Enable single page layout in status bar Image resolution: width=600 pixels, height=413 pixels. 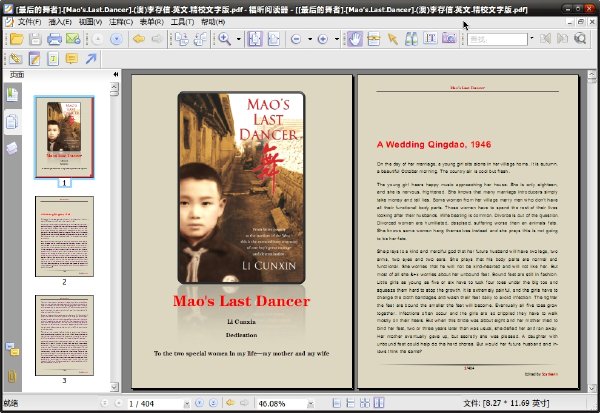tap(337, 403)
